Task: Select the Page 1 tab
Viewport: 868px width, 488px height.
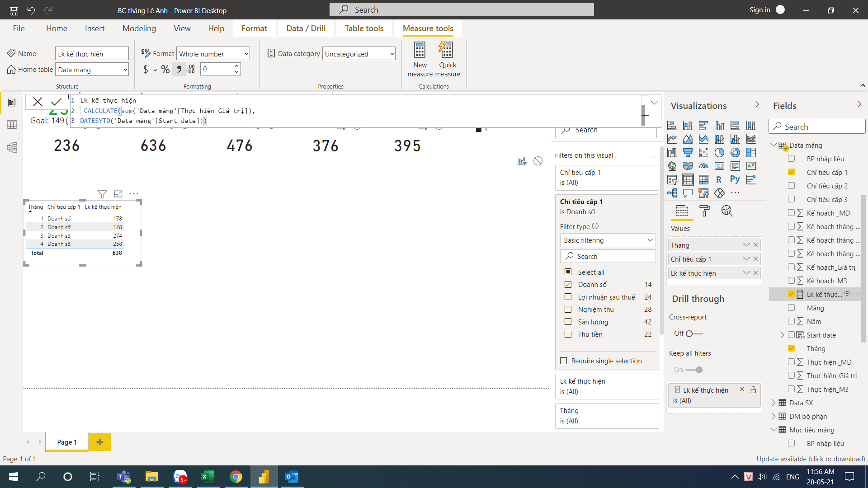Action: 67,442
